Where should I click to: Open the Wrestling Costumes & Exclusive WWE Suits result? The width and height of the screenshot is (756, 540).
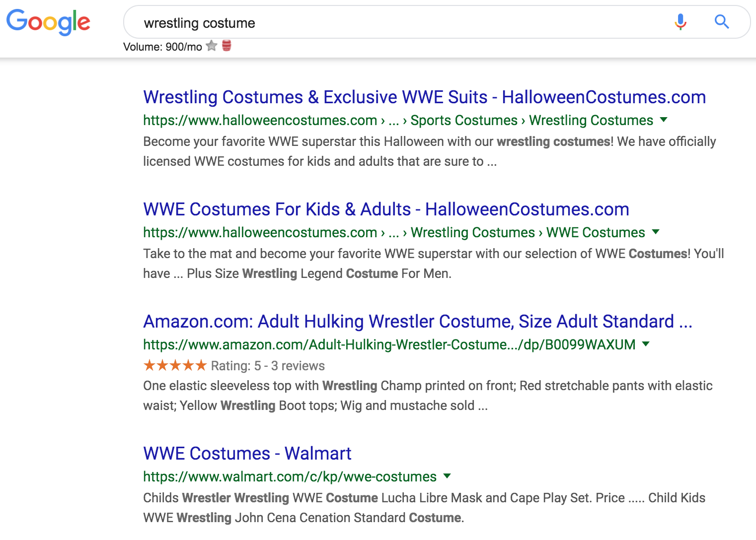424,97
